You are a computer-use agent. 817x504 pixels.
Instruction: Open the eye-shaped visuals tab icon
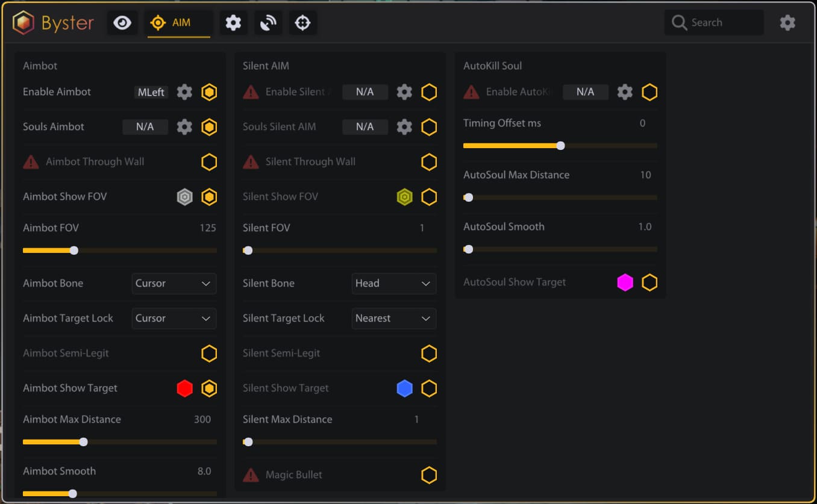pos(122,23)
